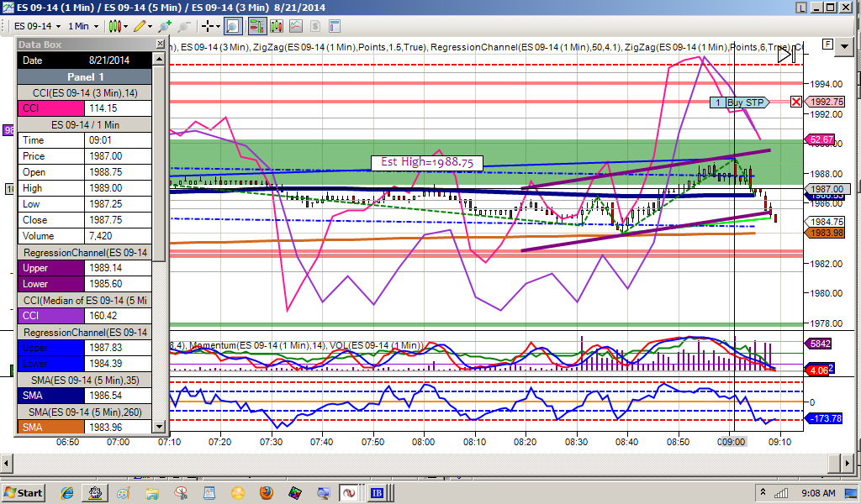
Task: Click the 1984.75 price marker
Action: click(x=825, y=222)
